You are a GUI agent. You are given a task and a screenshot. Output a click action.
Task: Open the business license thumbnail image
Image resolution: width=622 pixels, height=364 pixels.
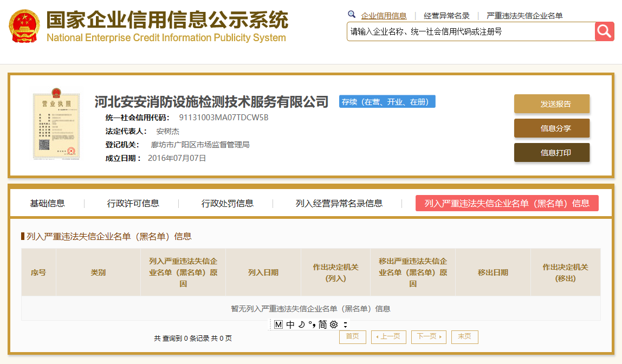click(x=56, y=123)
